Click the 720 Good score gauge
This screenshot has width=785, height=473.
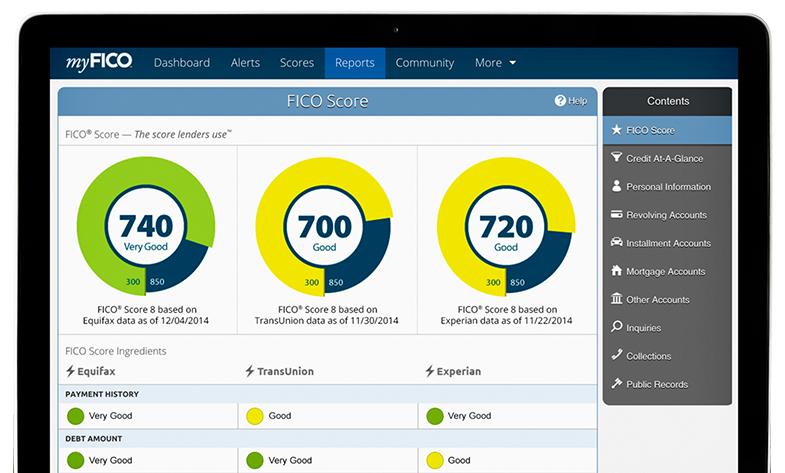pyautogui.click(x=506, y=227)
